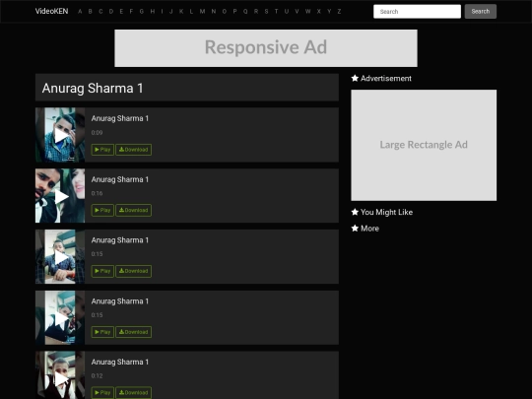
Task: Play the 0:12 Anurag Sharma video
Action: click(x=102, y=393)
